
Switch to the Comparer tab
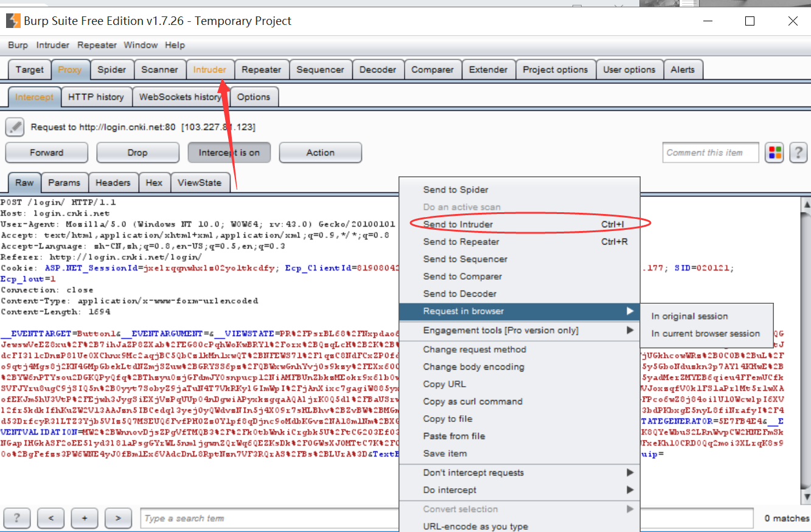point(433,69)
